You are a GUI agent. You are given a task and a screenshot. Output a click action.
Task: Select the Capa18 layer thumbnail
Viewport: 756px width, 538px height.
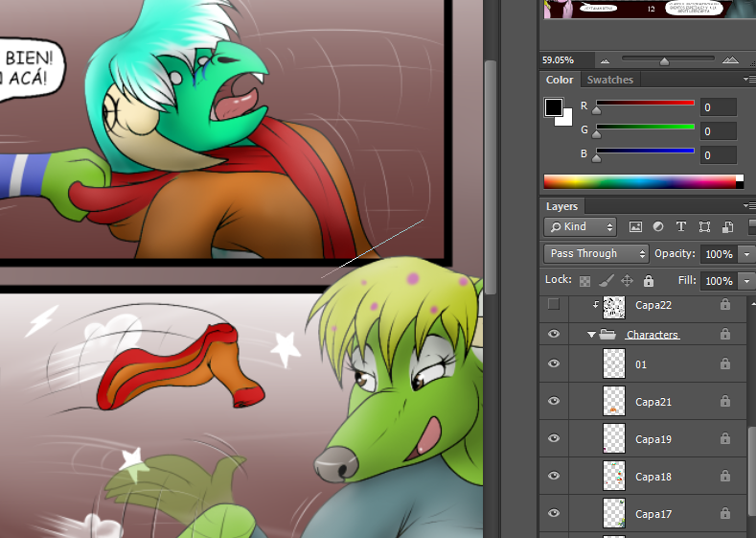(614, 476)
